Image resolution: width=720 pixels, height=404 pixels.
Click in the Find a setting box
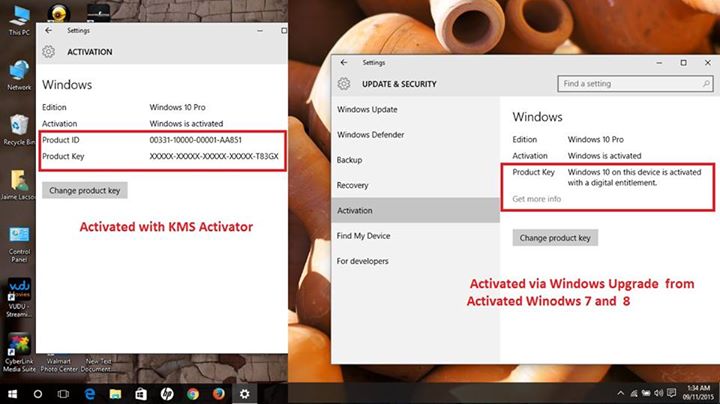635,84
